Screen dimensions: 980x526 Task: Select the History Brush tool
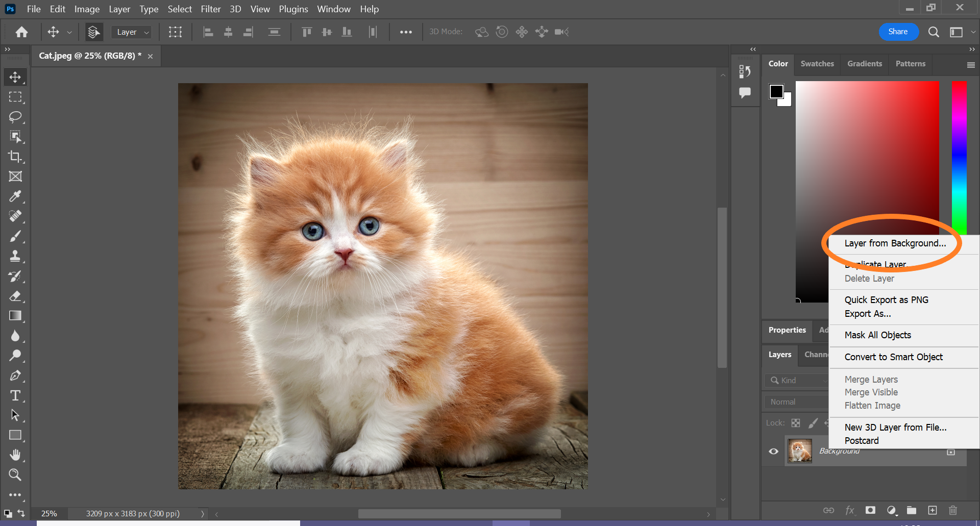(15, 276)
